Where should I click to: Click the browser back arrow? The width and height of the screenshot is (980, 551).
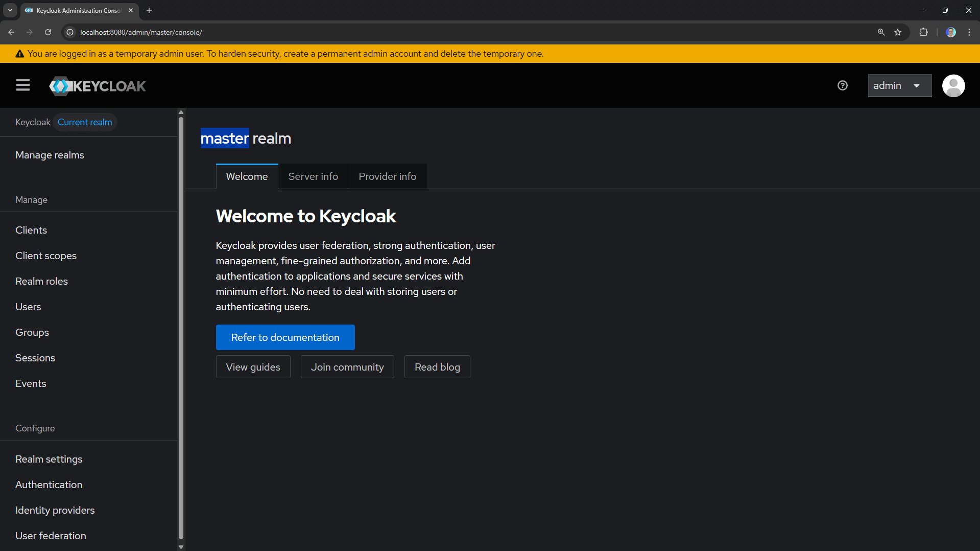(11, 32)
